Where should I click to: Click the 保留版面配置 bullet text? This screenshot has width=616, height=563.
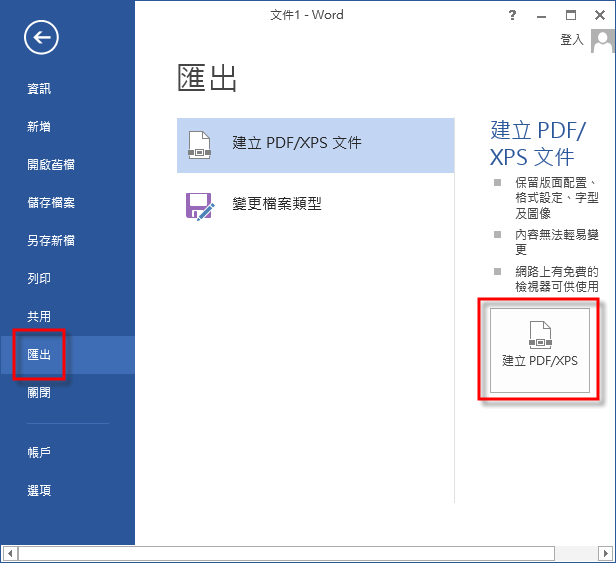point(557,198)
